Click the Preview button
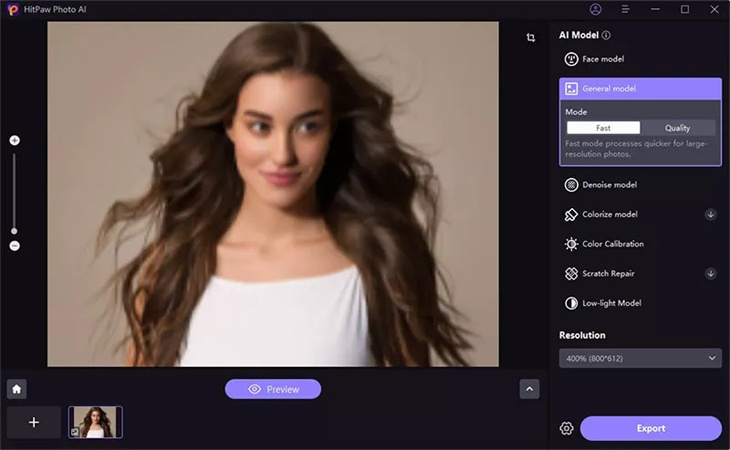 pyautogui.click(x=273, y=389)
